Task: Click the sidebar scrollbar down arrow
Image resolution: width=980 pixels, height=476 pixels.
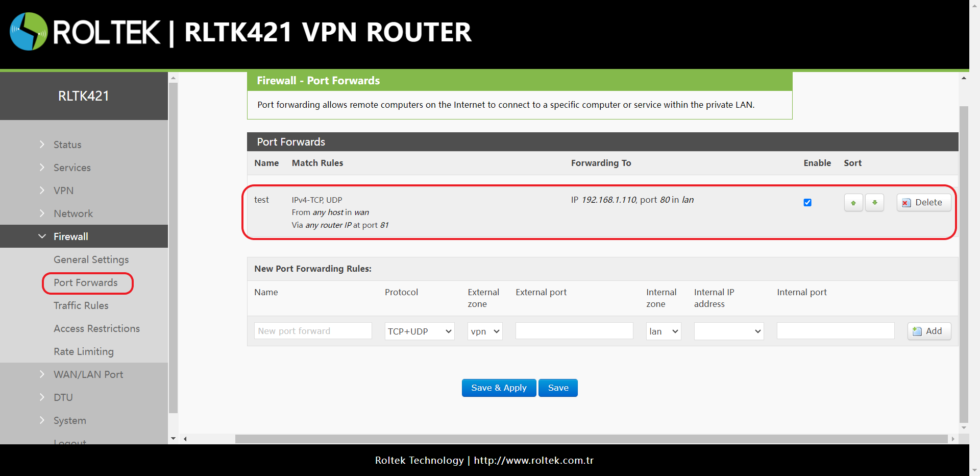Action: click(173, 438)
